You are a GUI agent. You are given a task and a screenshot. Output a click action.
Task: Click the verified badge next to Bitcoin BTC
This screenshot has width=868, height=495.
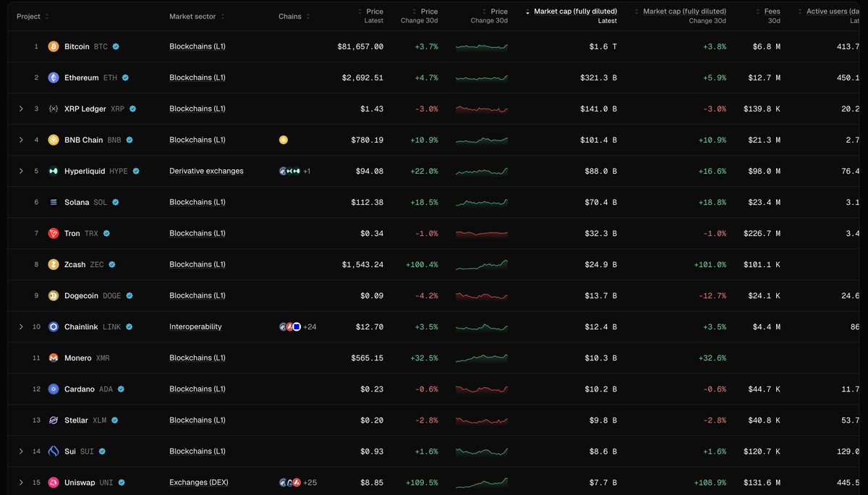point(116,46)
